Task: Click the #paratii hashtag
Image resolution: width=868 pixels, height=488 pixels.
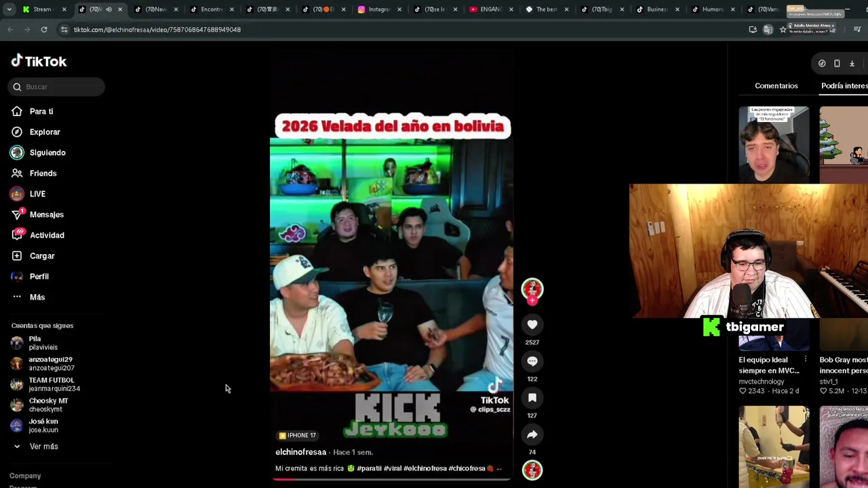Action: coord(370,468)
